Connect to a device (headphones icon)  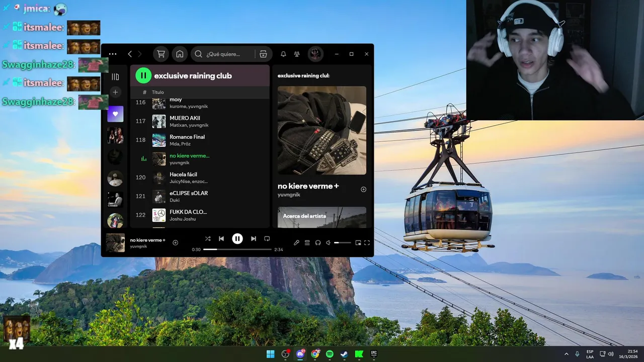pyautogui.click(x=318, y=243)
